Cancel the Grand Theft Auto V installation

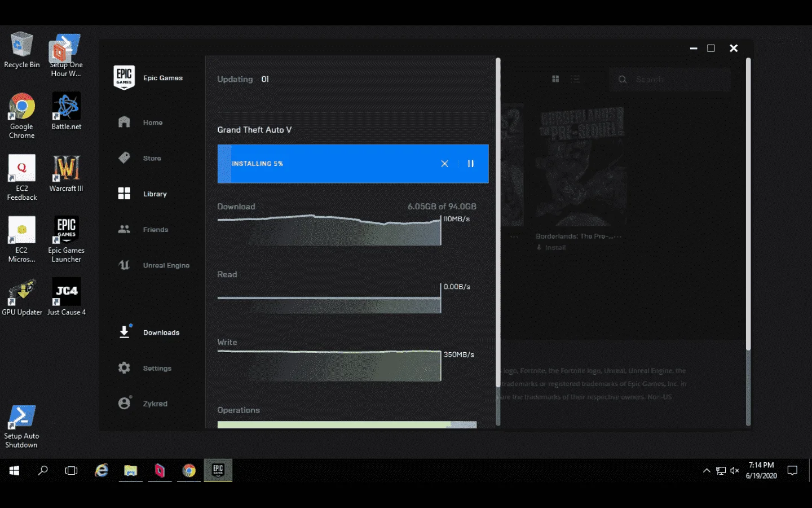point(444,164)
